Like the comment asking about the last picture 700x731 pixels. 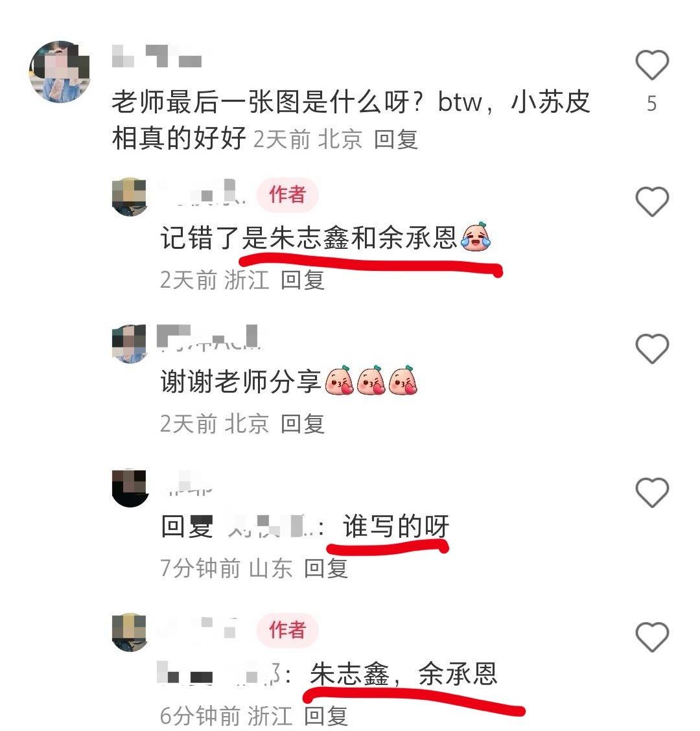(x=652, y=65)
